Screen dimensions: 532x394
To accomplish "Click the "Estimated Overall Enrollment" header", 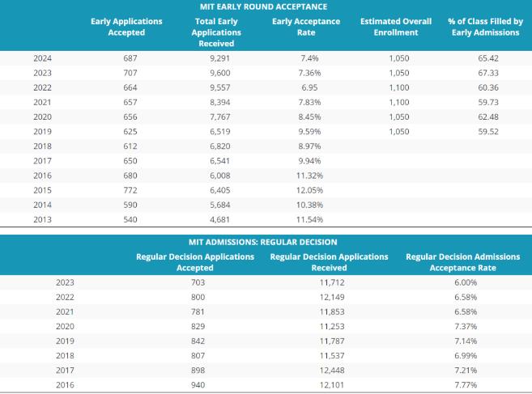I will point(396,27).
